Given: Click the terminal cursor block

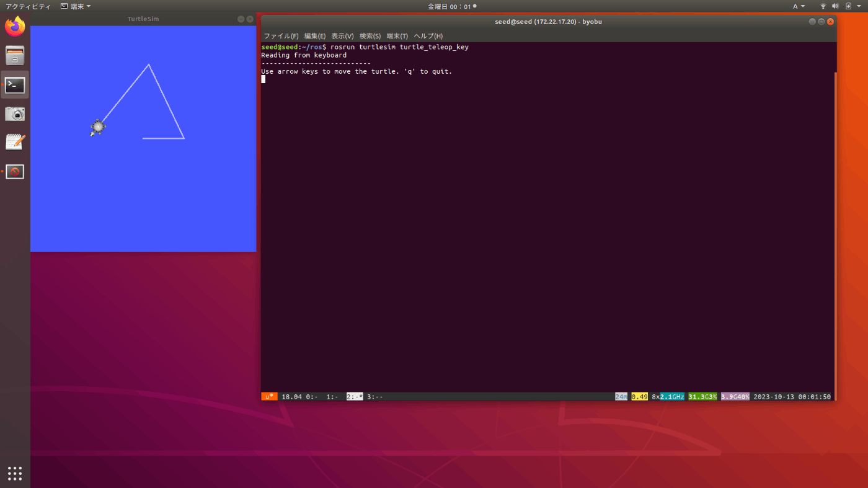Looking at the screenshot, I should [263, 79].
